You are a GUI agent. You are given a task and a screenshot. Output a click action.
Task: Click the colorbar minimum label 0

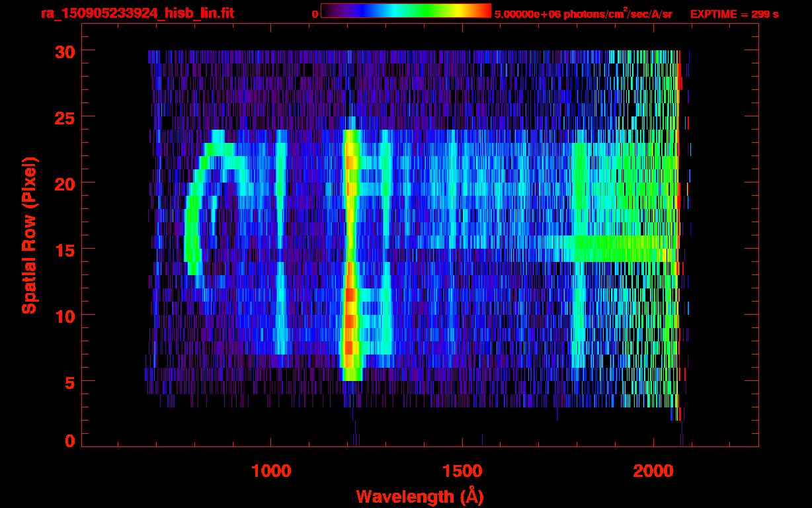pos(314,14)
